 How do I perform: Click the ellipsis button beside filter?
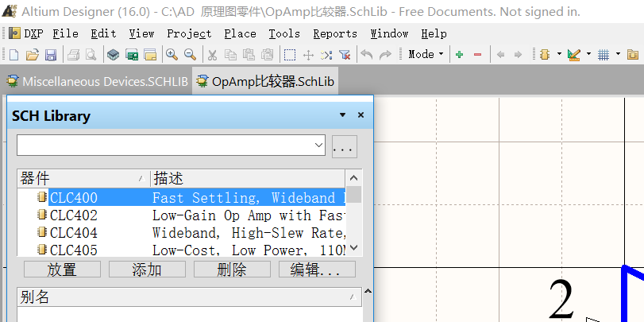point(344,146)
